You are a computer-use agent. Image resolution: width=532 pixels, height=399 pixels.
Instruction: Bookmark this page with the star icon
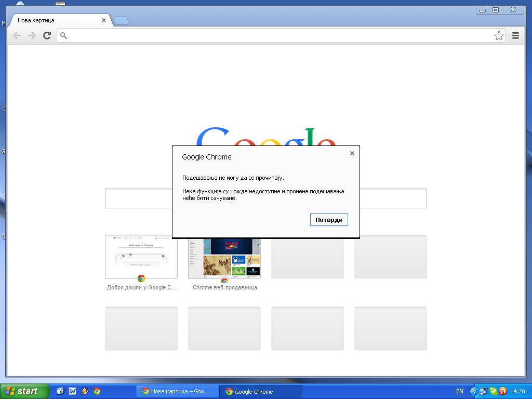499,36
